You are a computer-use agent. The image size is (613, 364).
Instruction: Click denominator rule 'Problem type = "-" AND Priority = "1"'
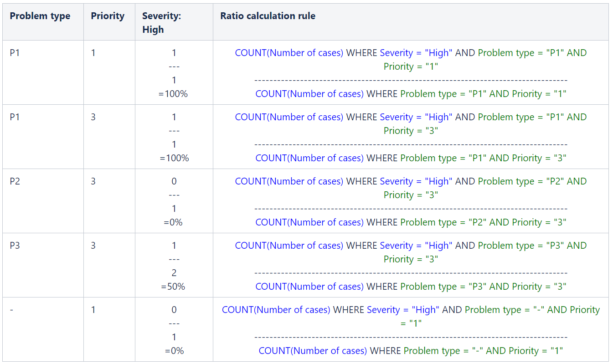click(x=484, y=351)
